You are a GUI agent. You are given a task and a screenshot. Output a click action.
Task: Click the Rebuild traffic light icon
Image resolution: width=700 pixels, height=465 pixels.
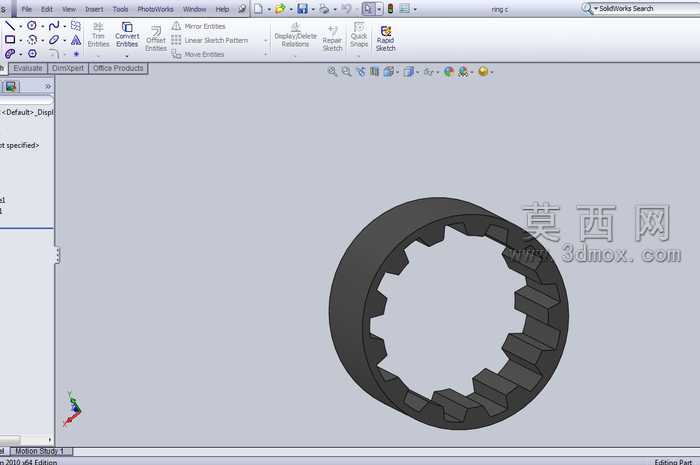[390, 8]
